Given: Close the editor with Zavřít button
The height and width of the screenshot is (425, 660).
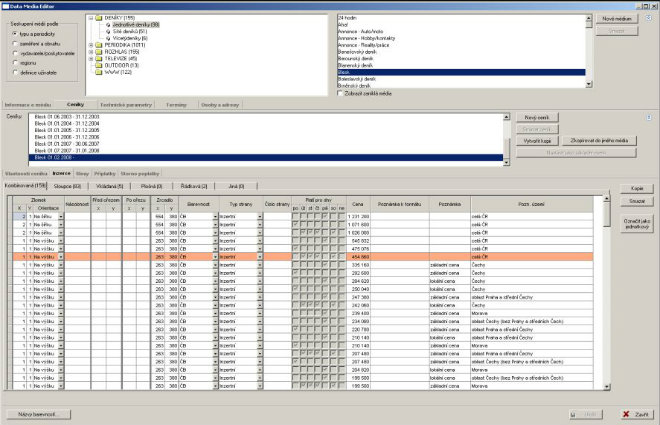Looking at the screenshot, I should [637, 414].
